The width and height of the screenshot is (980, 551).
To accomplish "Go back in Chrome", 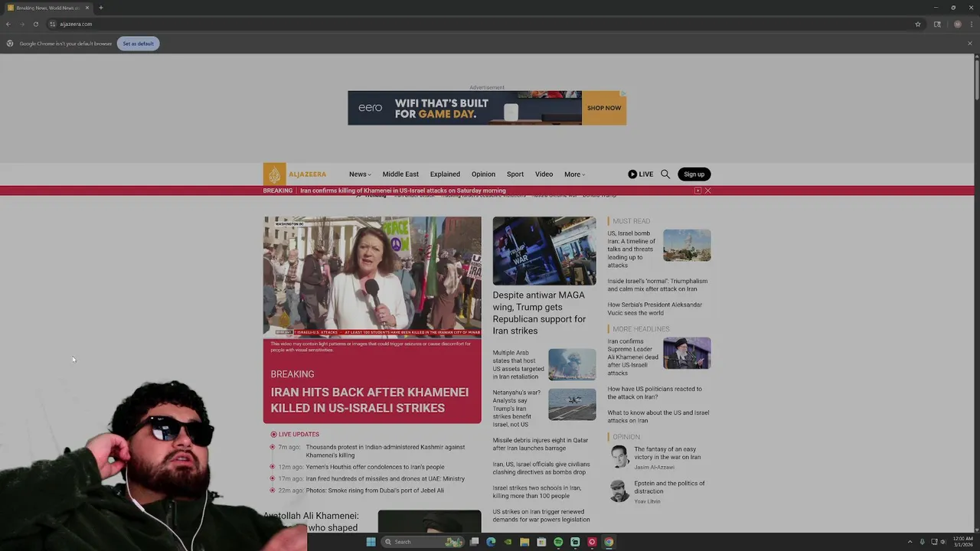I will point(8,24).
